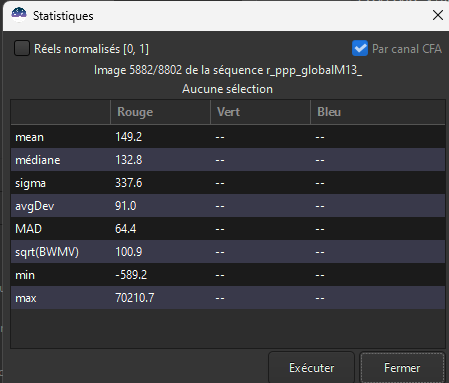Screen dimensions: 449x383
Task: Click the Image 5882/8802 sequence text
Action: [228, 70]
